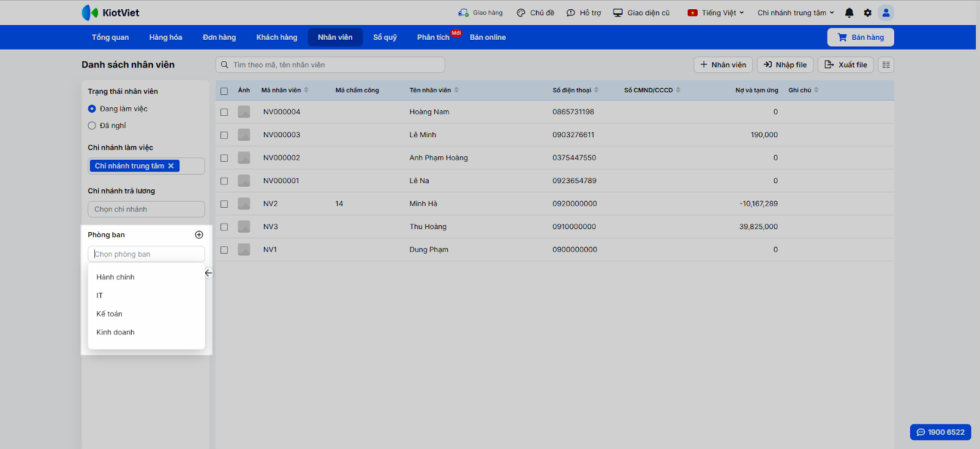Click photo thumbnail of Minh Hà
Viewport: 980px width, 449px height.
pos(244,204)
